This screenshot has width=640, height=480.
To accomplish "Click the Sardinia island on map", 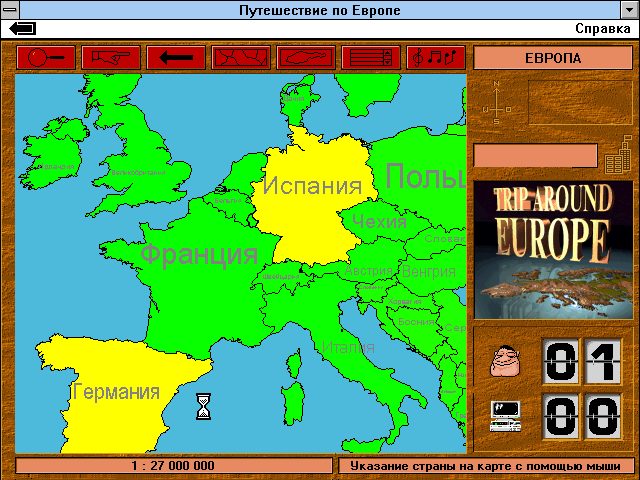I will click(x=293, y=403).
